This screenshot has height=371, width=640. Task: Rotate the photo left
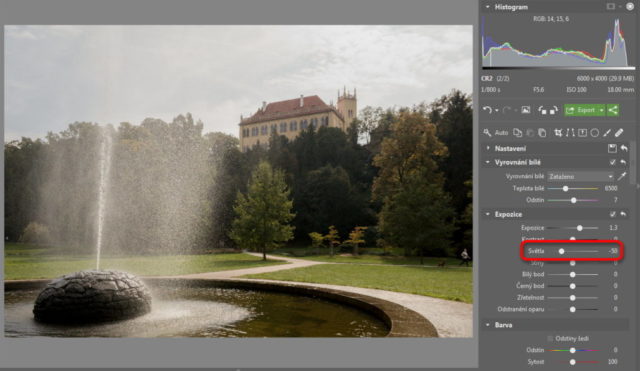pos(542,110)
